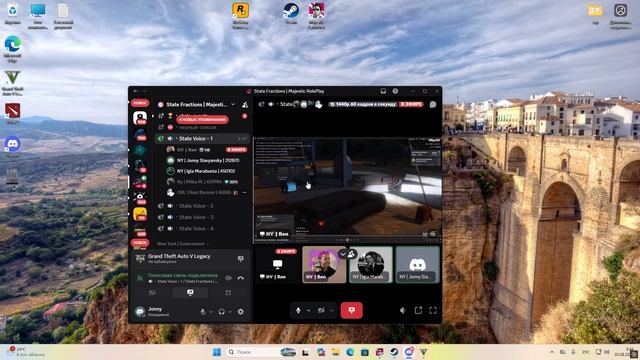Open Microsoft Edge desktop shortcut
The image size is (640, 360).
click(x=13, y=49)
